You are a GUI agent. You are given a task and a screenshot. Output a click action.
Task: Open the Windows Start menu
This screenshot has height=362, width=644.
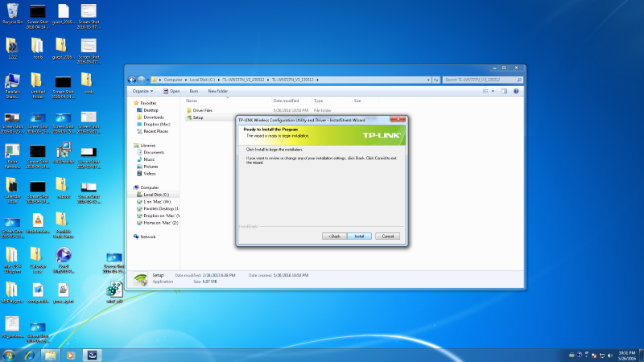[x=9, y=354]
